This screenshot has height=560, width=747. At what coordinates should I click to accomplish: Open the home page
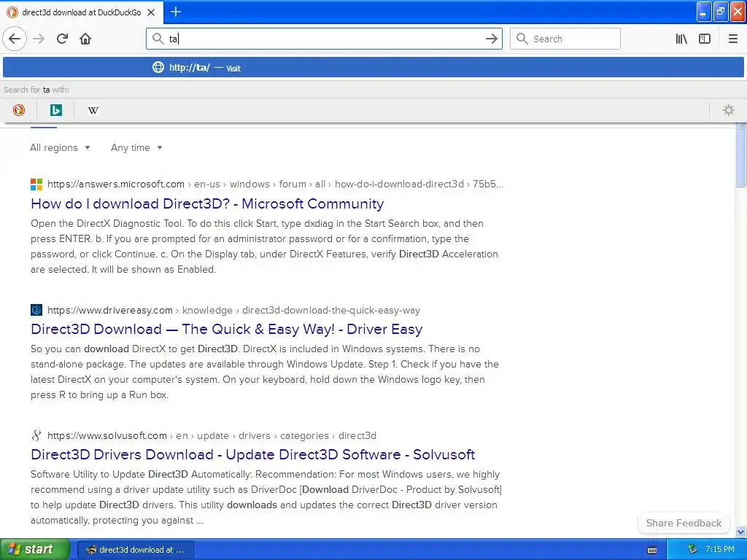(x=85, y=39)
